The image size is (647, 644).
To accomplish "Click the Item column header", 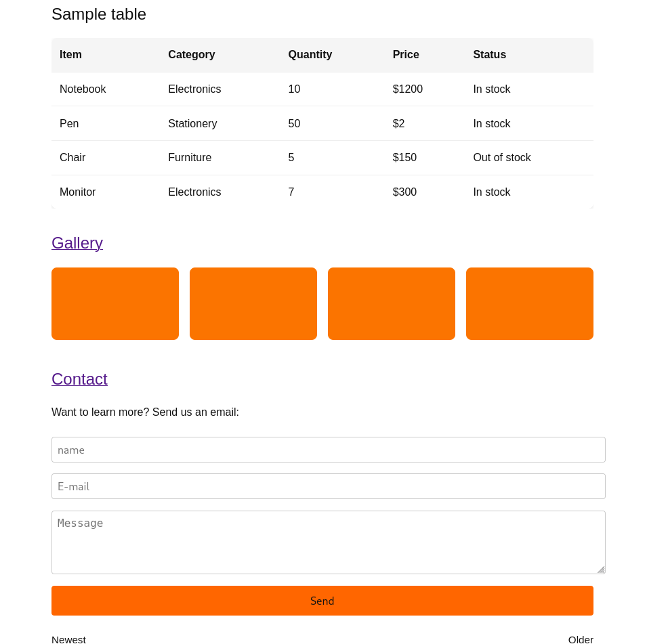I will pos(70,54).
